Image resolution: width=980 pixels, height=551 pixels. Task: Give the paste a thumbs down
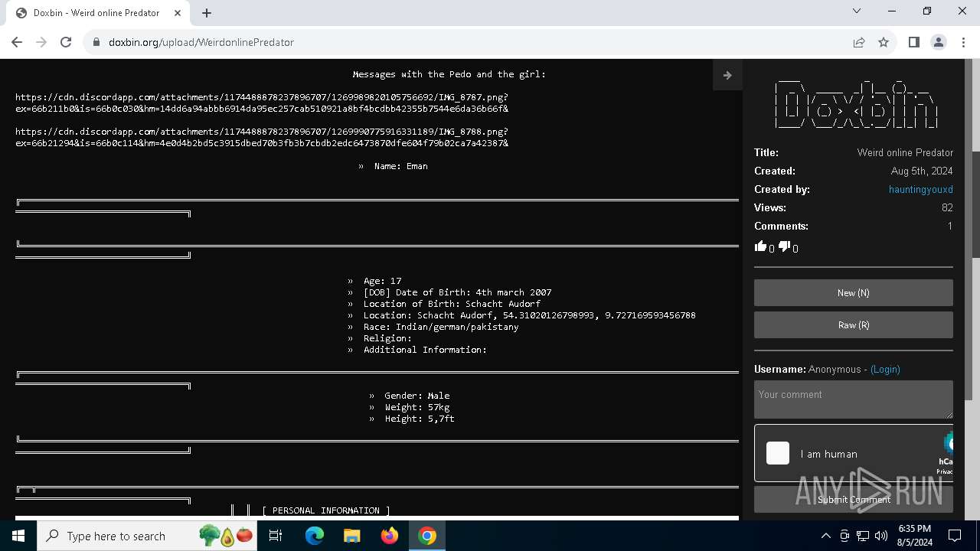click(784, 246)
